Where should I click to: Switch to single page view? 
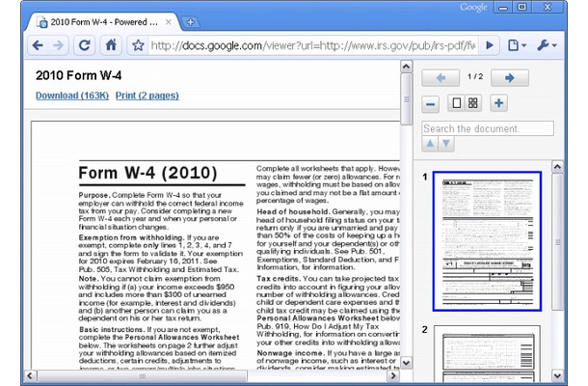click(456, 103)
